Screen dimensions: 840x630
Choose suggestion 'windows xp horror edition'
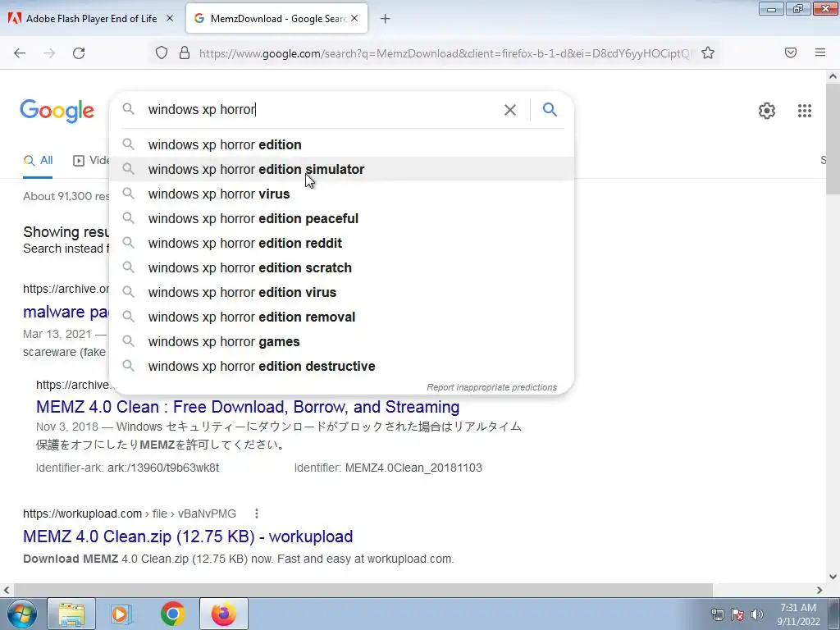[341, 144]
